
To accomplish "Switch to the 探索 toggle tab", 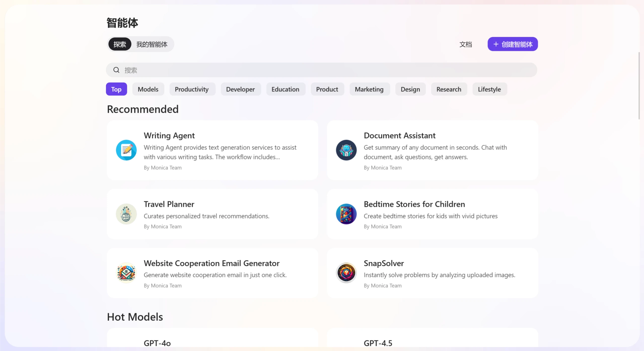I will (x=120, y=44).
